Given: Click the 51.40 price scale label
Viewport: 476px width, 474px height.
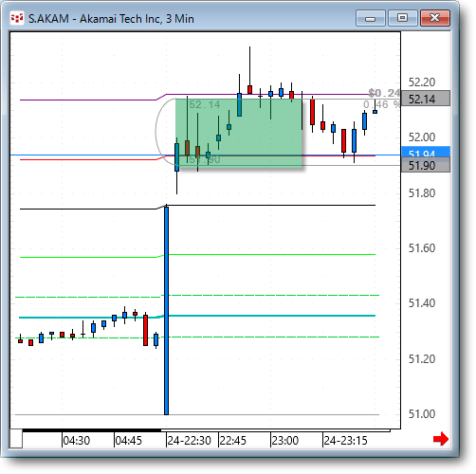Looking at the screenshot, I should tap(422, 303).
